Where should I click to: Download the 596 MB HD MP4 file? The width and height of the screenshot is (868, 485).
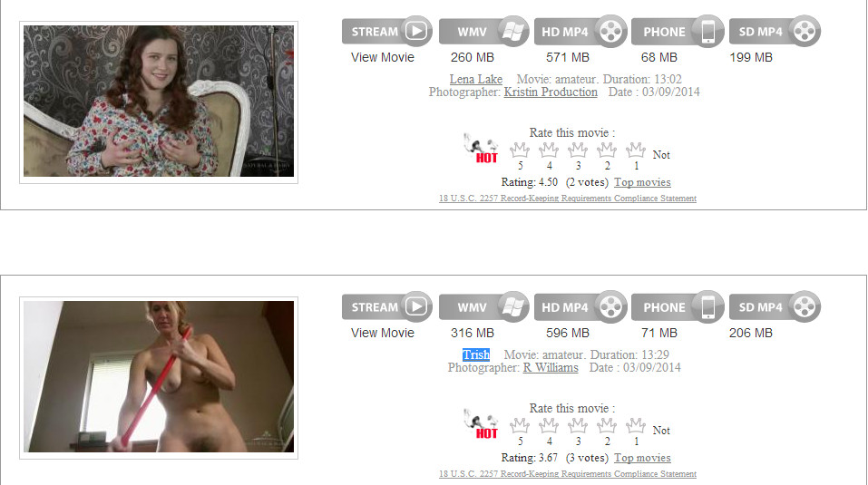point(580,307)
